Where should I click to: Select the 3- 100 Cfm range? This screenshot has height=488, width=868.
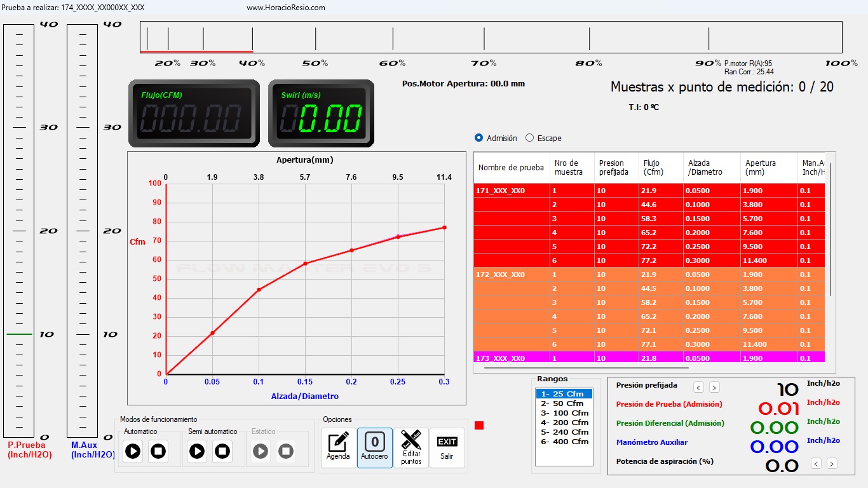[564, 413]
